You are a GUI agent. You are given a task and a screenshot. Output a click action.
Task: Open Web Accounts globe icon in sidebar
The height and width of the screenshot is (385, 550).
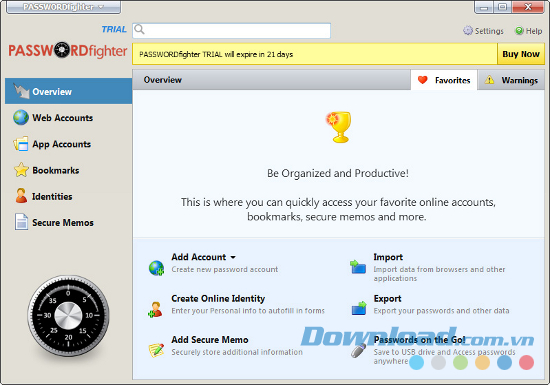(21, 117)
